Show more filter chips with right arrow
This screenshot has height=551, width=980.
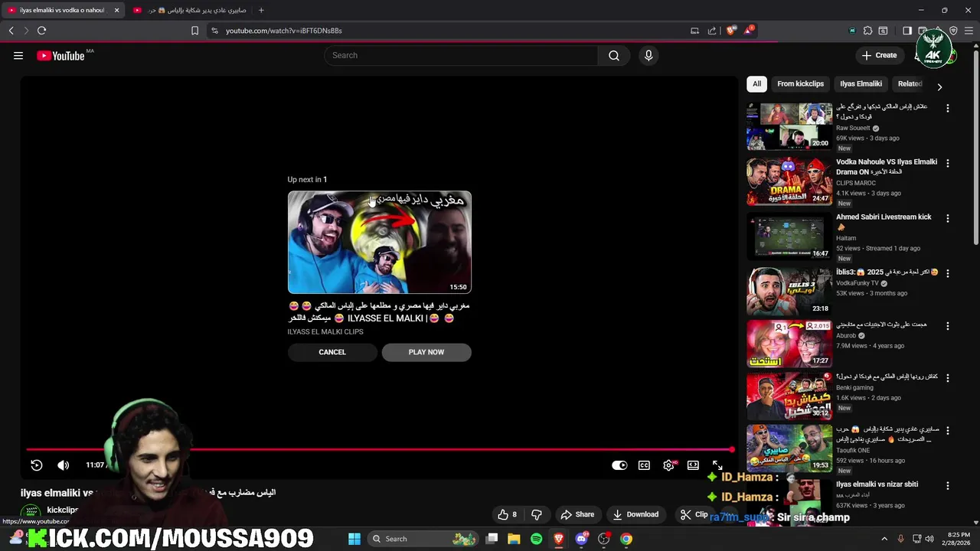click(x=939, y=86)
